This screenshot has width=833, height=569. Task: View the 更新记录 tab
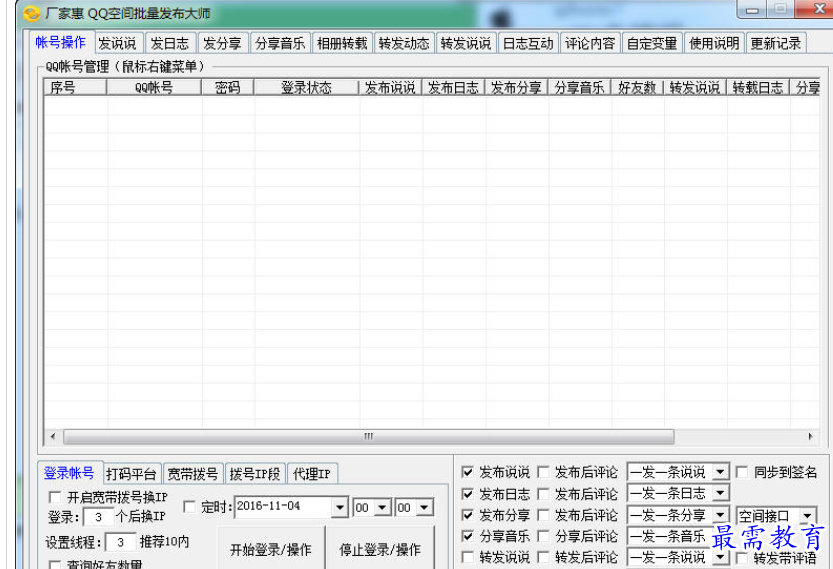pyautogui.click(x=776, y=43)
